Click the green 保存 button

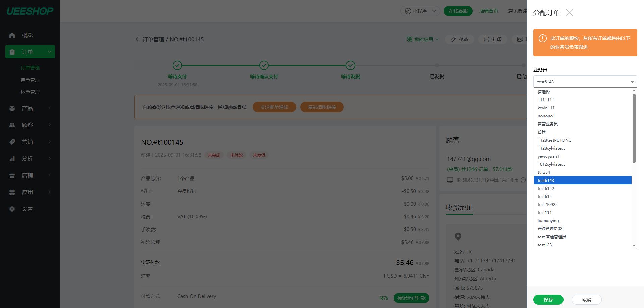point(548,300)
